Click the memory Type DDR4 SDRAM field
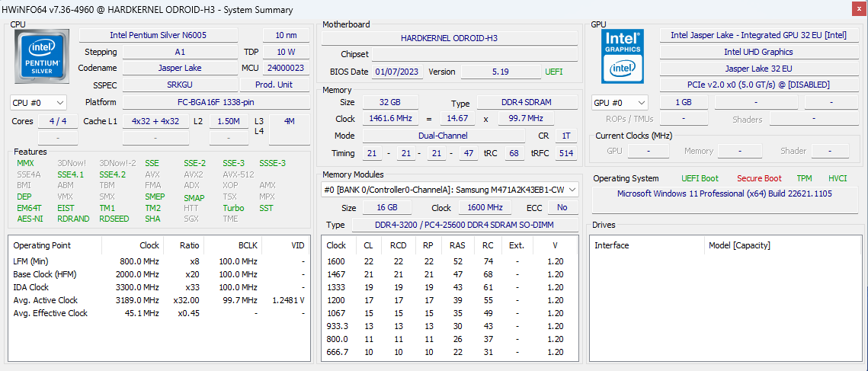868x371 pixels. (527, 102)
